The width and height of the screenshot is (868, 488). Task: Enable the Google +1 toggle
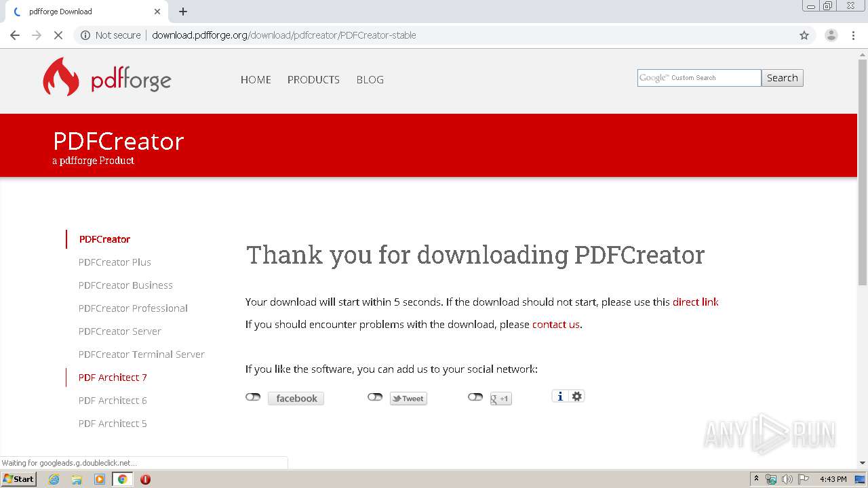coord(475,397)
